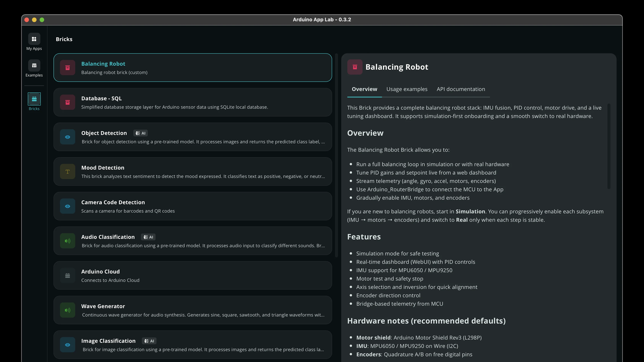Screen dimensions: 644x362
Task: Click the 'Balancing robot brick (custom)' description
Action: (114, 73)
